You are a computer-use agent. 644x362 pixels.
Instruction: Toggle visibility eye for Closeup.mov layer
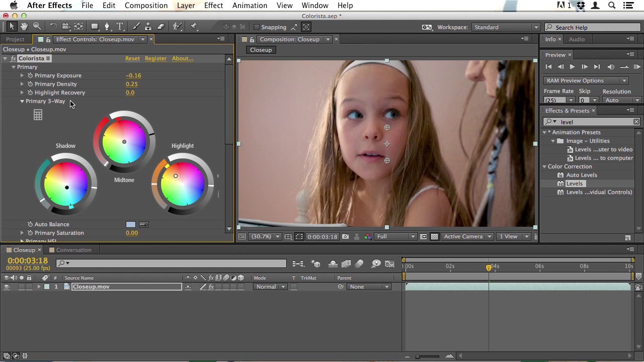pyautogui.click(x=7, y=287)
